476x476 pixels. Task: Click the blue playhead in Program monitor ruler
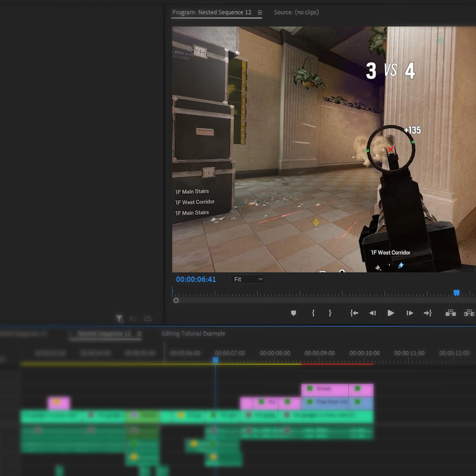pos(456,293)
